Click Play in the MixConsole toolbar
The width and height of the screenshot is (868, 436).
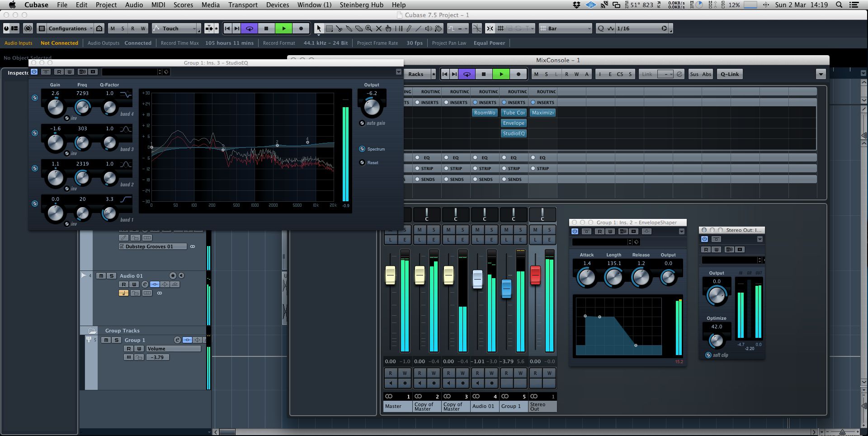[501, 74]
